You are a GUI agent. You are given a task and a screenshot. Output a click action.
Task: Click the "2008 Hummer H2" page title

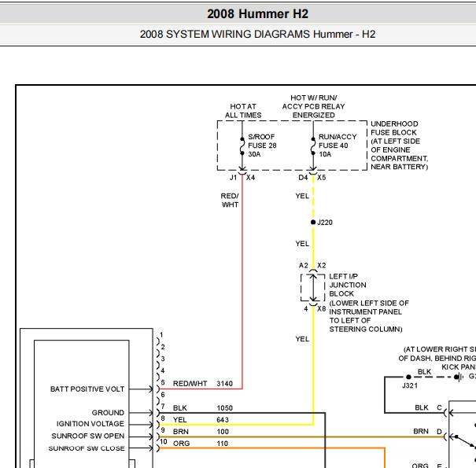pos(257,14)
